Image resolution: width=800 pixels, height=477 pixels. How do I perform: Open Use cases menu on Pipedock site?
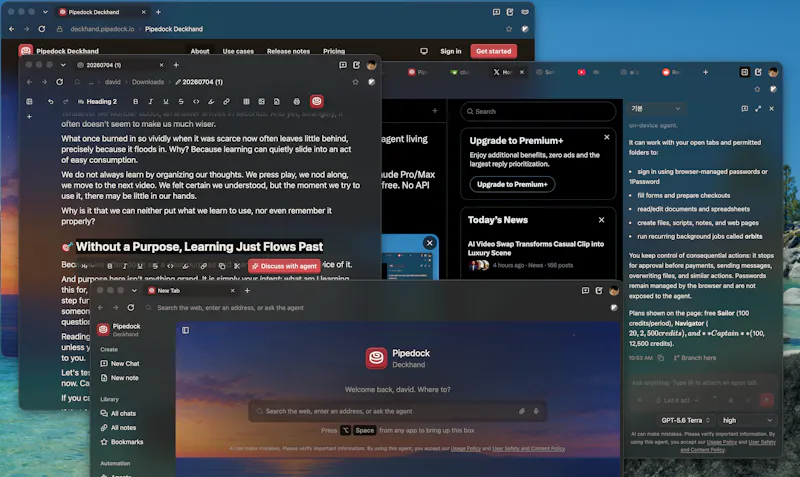click(x=238, y=51)
